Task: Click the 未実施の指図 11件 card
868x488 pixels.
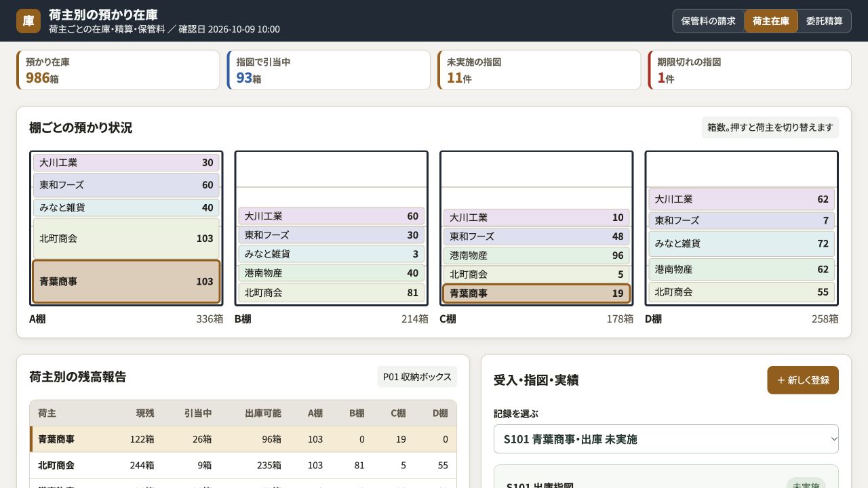Action: 539,70
